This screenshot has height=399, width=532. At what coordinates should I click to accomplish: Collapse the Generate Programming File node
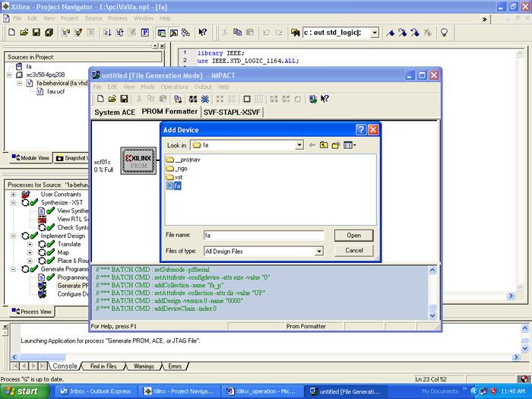[x=13, y=269]
